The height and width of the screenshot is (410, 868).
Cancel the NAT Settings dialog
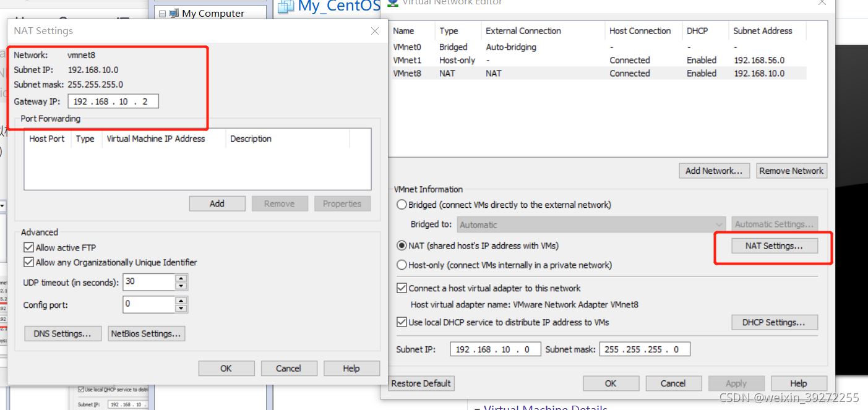click(288, 368)
